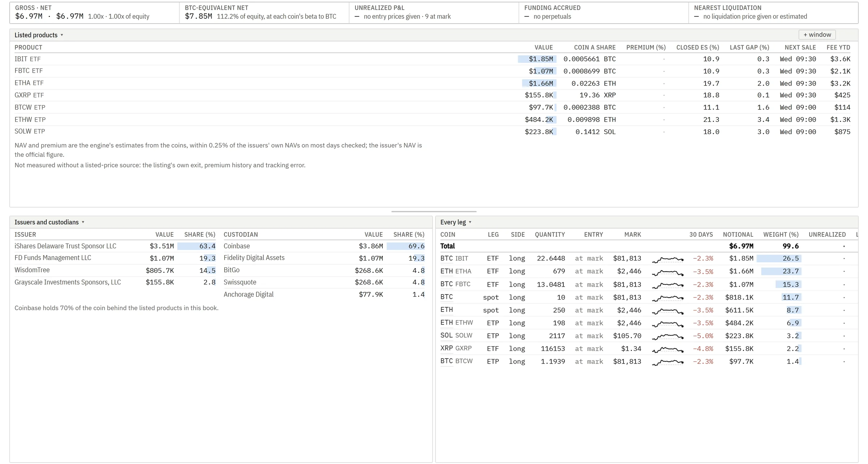Screen dimensions: 868x464
Task: Open the Issuers and custodians dropdown
Action: point(49,222)
